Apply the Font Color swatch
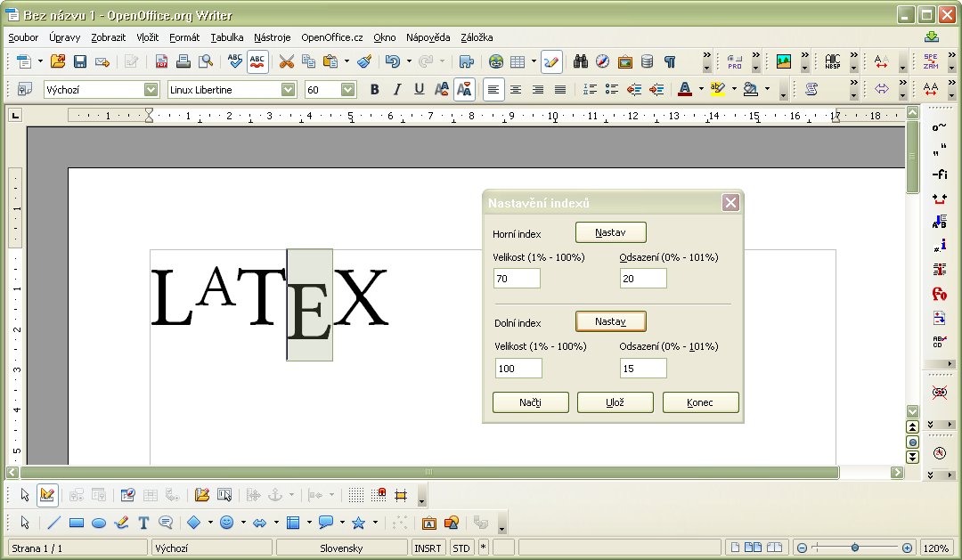962x560 pixels. [685, 90]
